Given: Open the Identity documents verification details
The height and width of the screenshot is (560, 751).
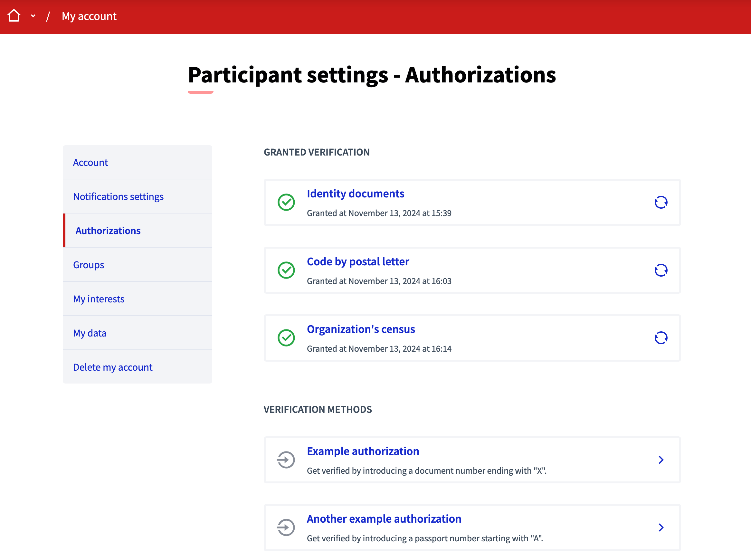Looking at the screenshot, I should [x=355, y=193].
